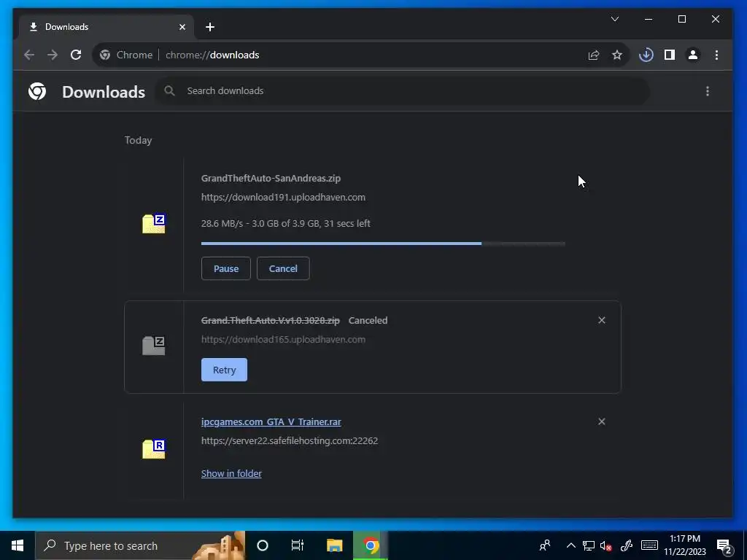Click the Today date heading

(138, 141)
